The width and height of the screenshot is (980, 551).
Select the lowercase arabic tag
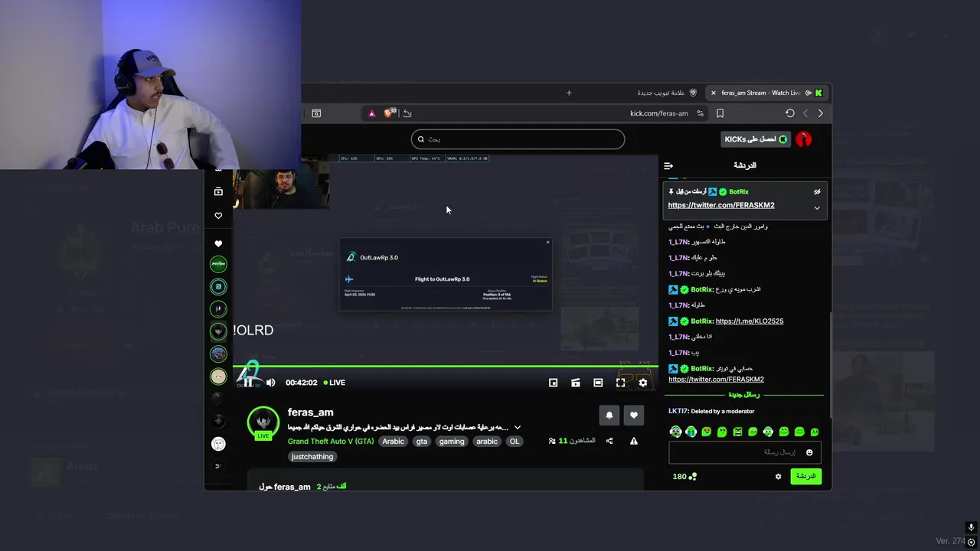tap(487, 441)
